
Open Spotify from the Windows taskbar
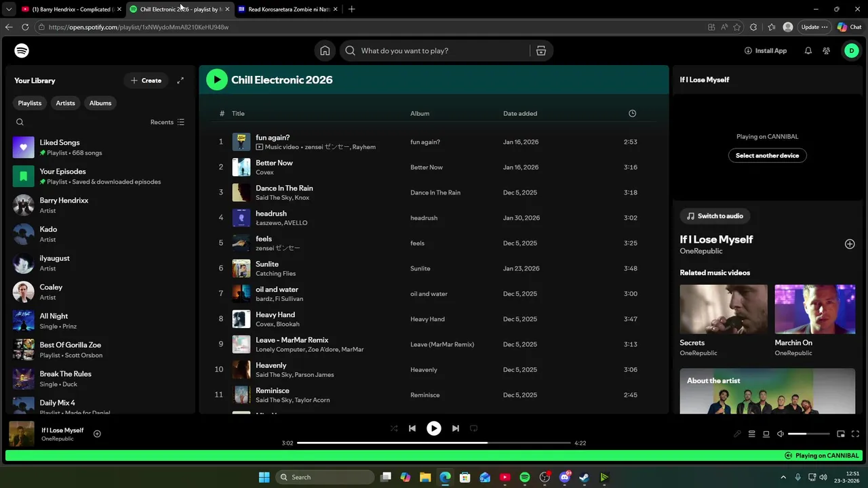coord(524,477)
